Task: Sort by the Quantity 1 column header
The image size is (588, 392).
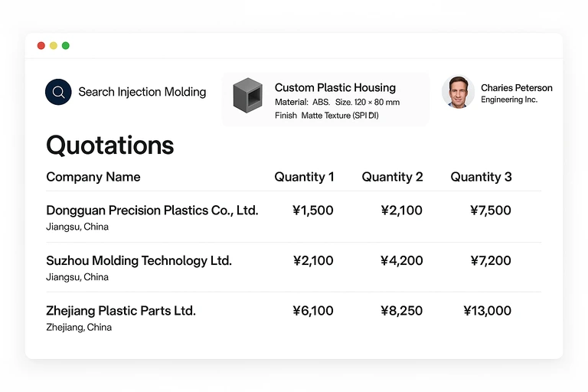Action: (x=304, y=177)
